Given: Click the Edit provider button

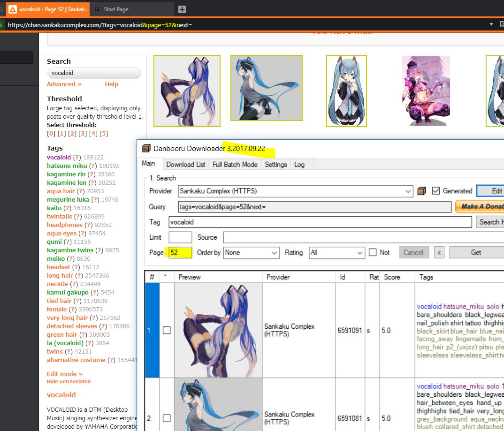Looking at the screenshot, I should coord(490,191).
